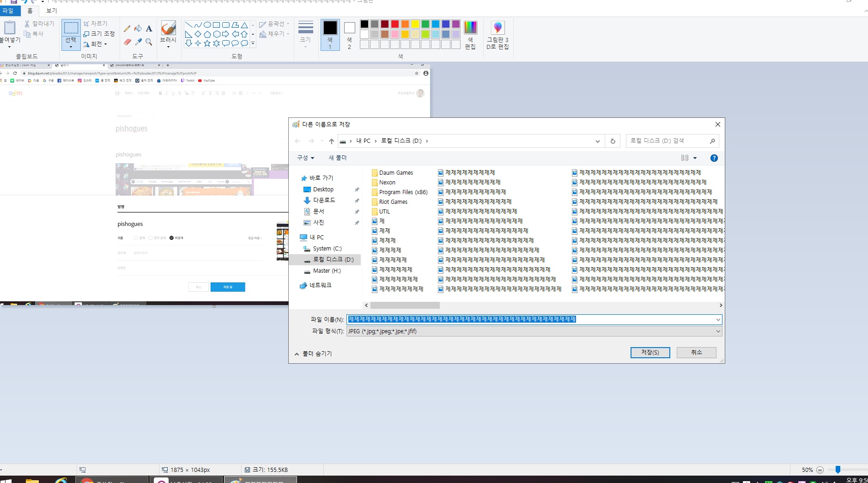Refresh the save dialog folder view
Viewport: 868px width, 483px height.
pyautogui.click(x=613, y=141)
